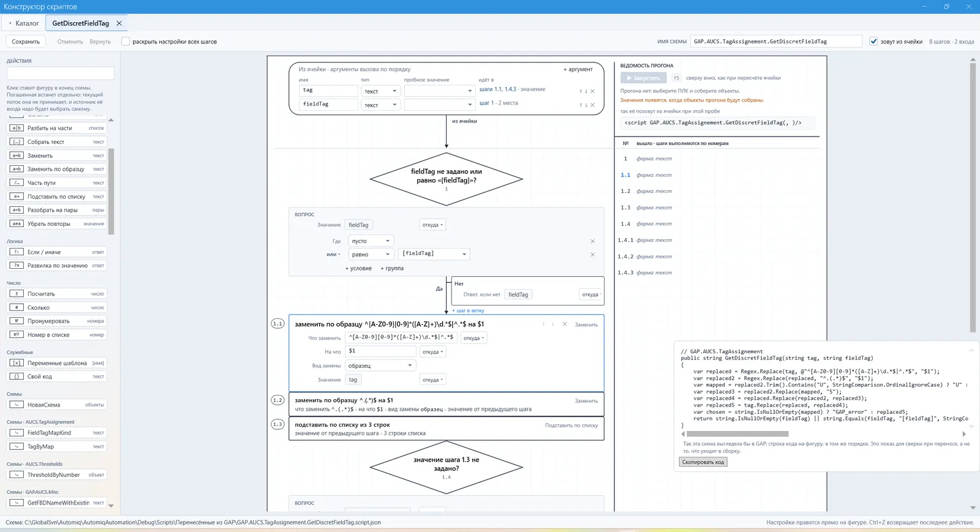This screenshot has height=532, width=980.
Task: Toggle «раскрыть настройки всех шагов» checkbox
Action: tap(126, 42)
